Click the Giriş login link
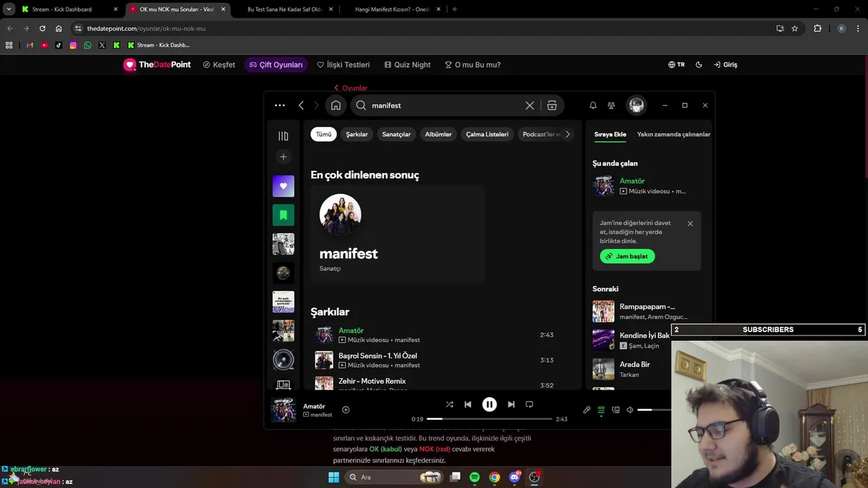The width and height of the screenshot is (868, 488). [x=725, y=65]
